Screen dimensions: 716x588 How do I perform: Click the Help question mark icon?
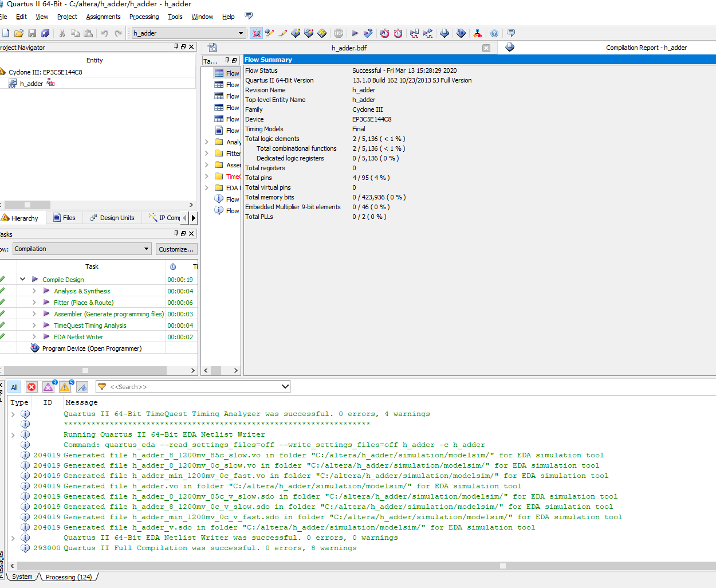click(x=494, y=33)
